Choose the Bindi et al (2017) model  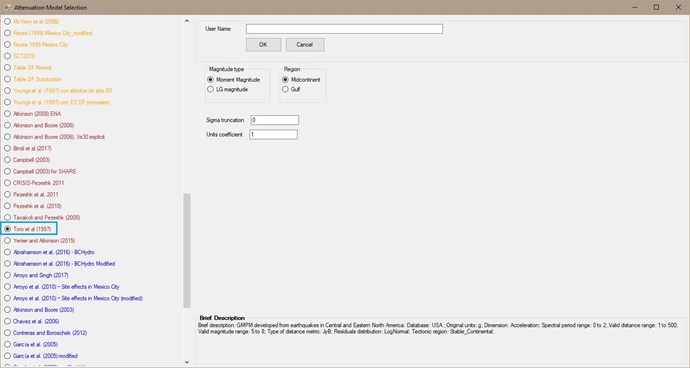click(27, 148)
